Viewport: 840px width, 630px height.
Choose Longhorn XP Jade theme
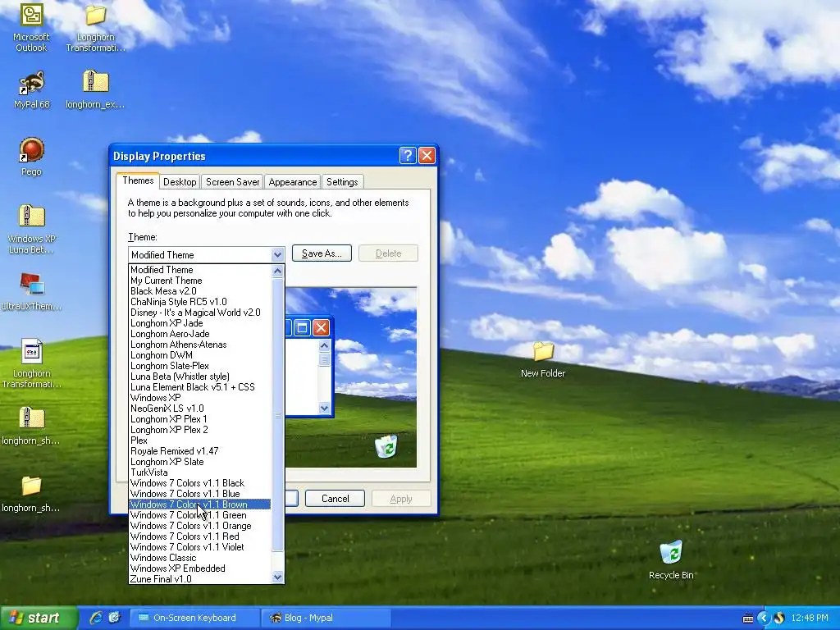[x=200, y=323]
